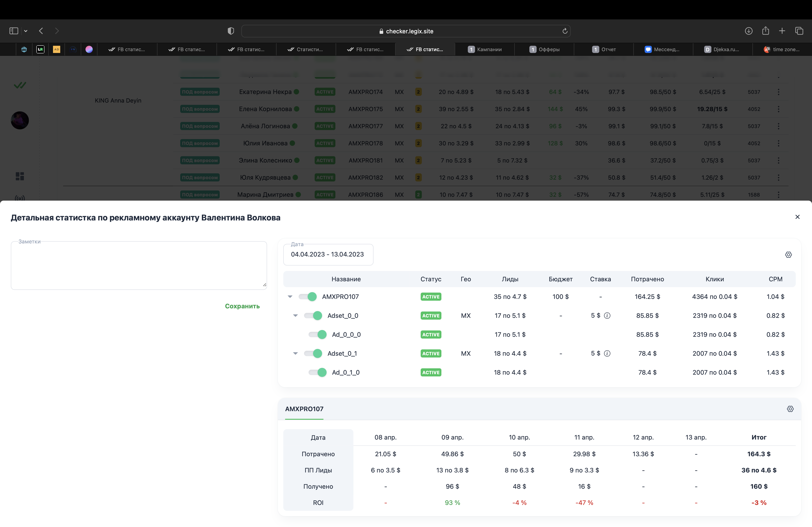Open the sidebar dropdown chevron in Safari
This screenshot has width=812, height=527.
pos(25,31)
